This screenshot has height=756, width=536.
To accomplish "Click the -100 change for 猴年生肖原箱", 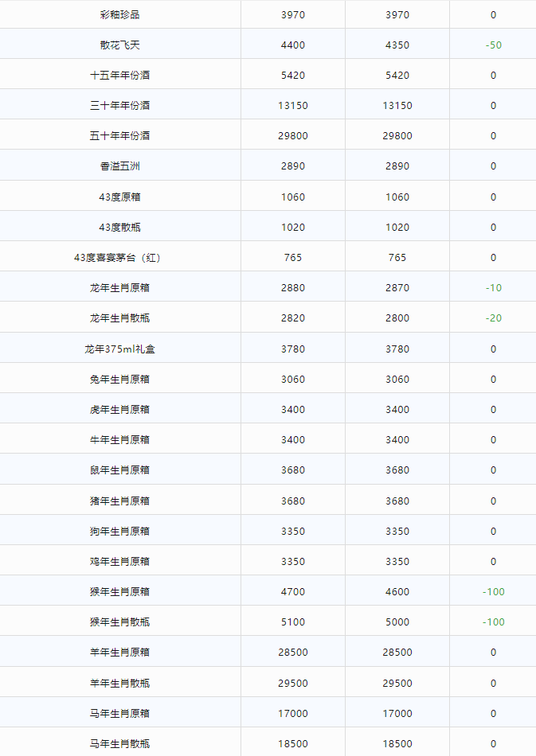I will click(x=493, y=592).
